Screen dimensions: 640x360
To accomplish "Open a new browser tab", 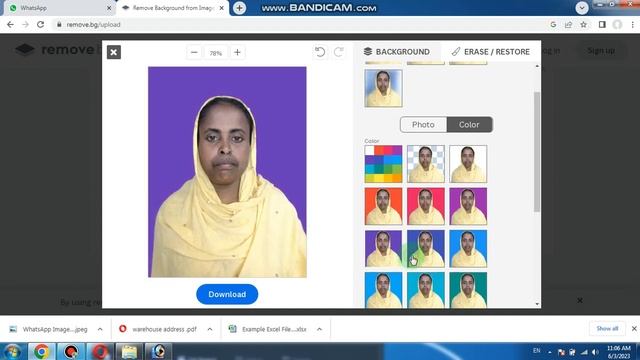I will coord(240,8).
